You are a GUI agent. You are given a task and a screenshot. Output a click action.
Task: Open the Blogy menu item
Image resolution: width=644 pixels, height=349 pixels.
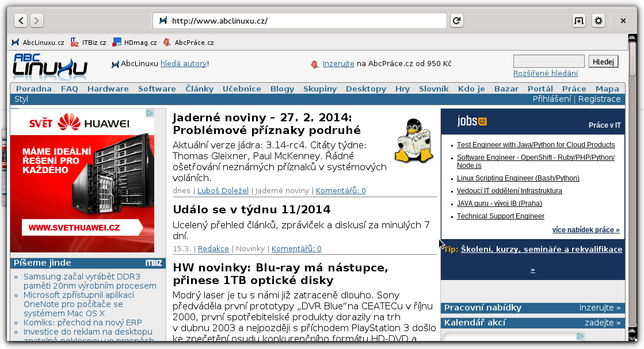click(x=282, y=89)
